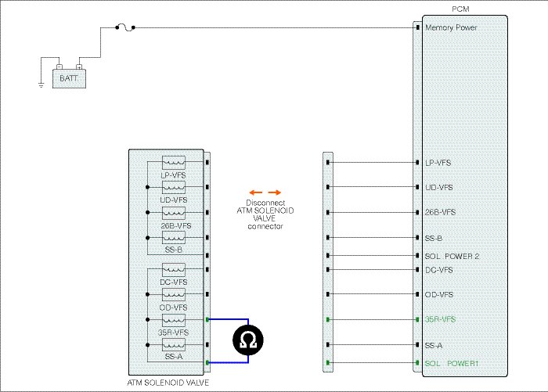Click the battery negative terminal
Screen dimensions: 548x392
tap(59, 67)
